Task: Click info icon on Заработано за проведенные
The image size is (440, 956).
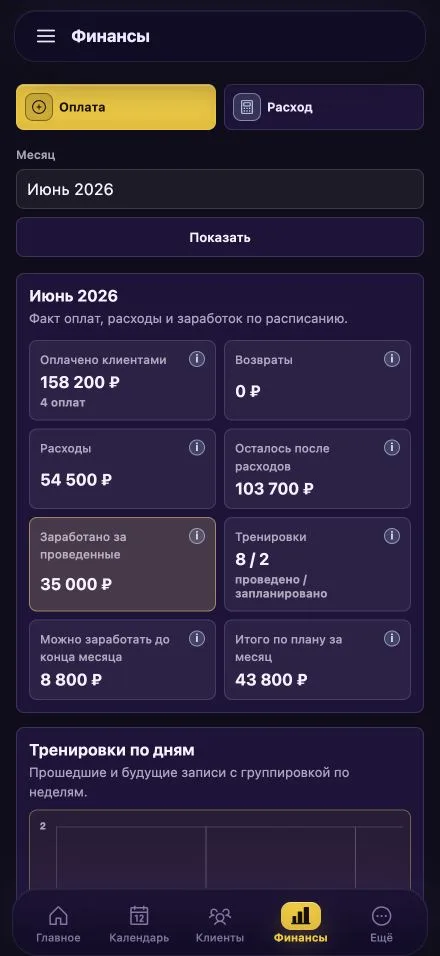Action: (196, 536)
